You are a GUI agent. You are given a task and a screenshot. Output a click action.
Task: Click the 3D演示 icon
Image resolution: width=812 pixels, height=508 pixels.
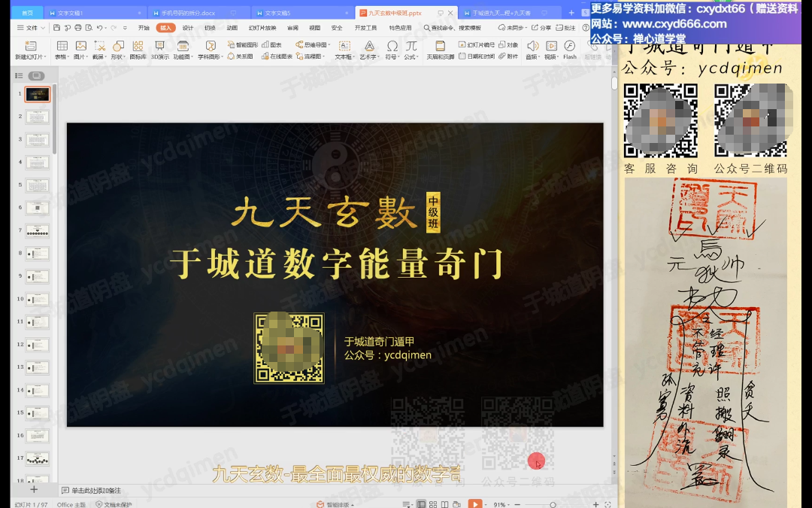click(159, 50)
